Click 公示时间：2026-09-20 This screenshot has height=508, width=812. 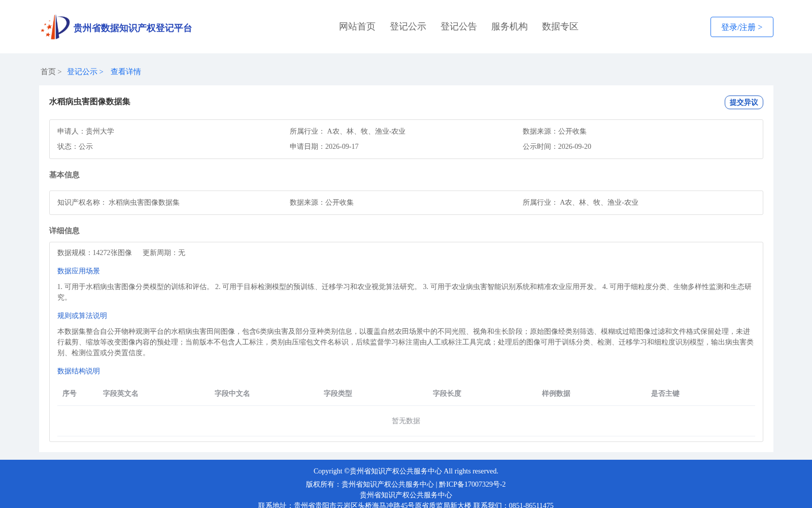(557, 147)
